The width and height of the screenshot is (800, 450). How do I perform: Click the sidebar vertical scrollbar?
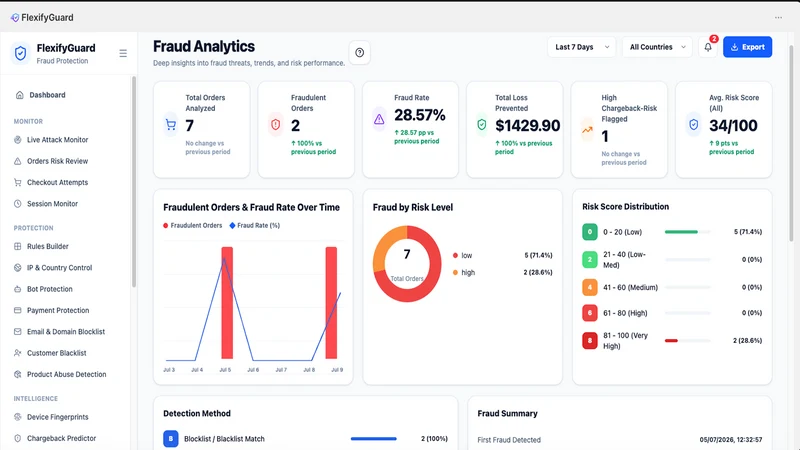point(134,181)
